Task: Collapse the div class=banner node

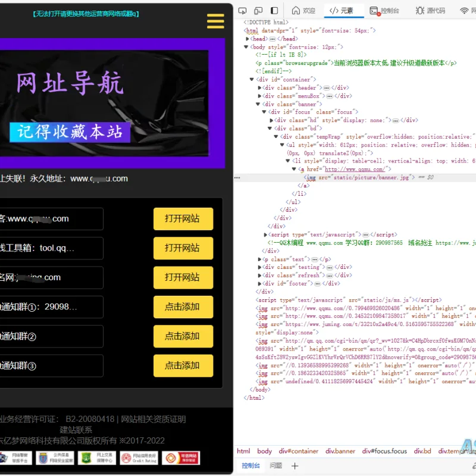Action: point(258,104)
